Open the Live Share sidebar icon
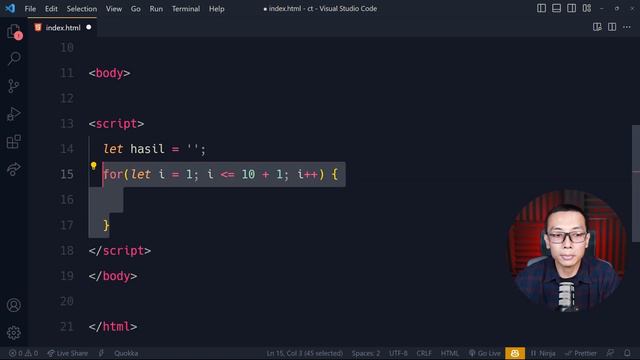640x360 pixels. tap(14, 169)
